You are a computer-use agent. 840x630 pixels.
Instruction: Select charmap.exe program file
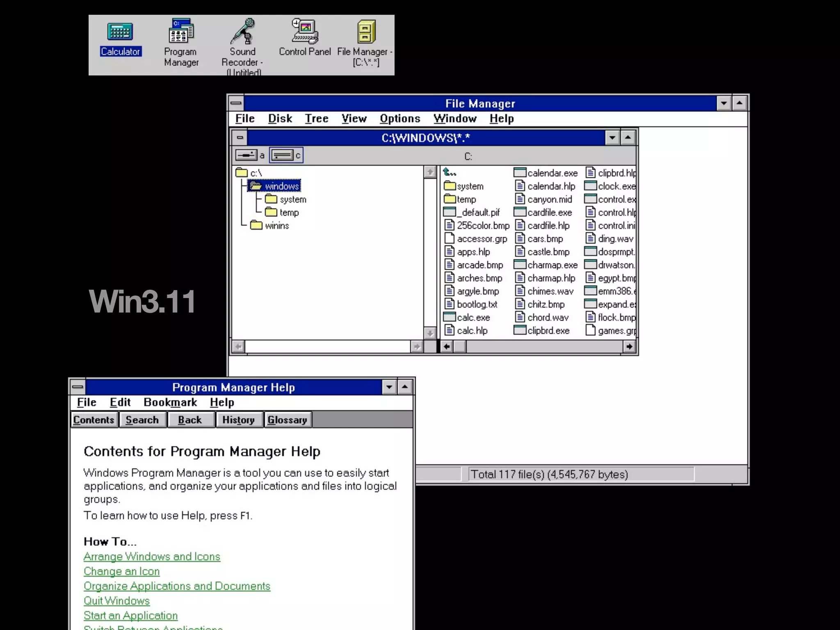click(x=546, y=265)
